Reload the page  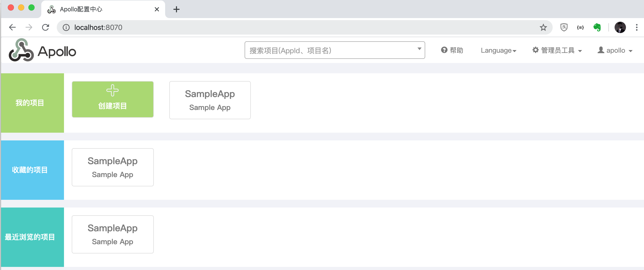[46, 27]
